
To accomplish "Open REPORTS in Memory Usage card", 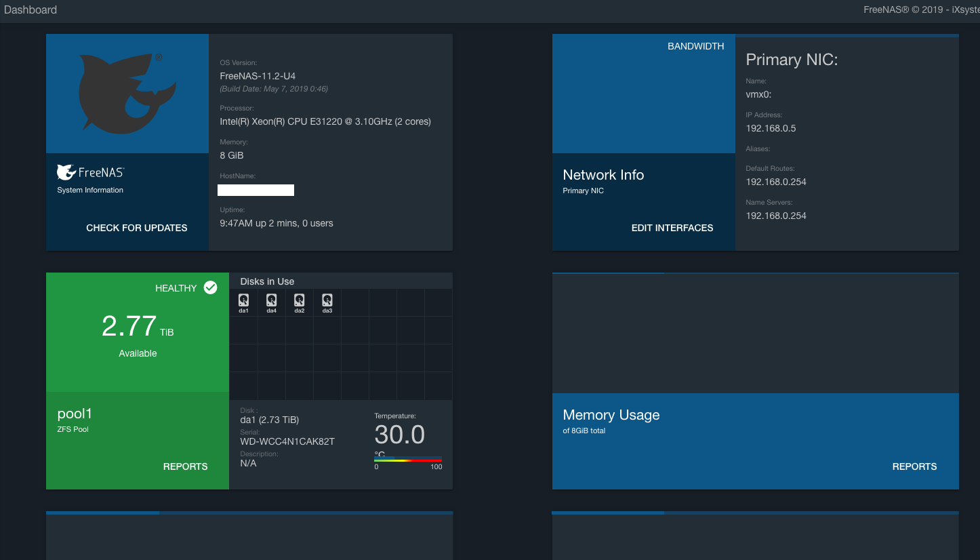I will (915, 466).
